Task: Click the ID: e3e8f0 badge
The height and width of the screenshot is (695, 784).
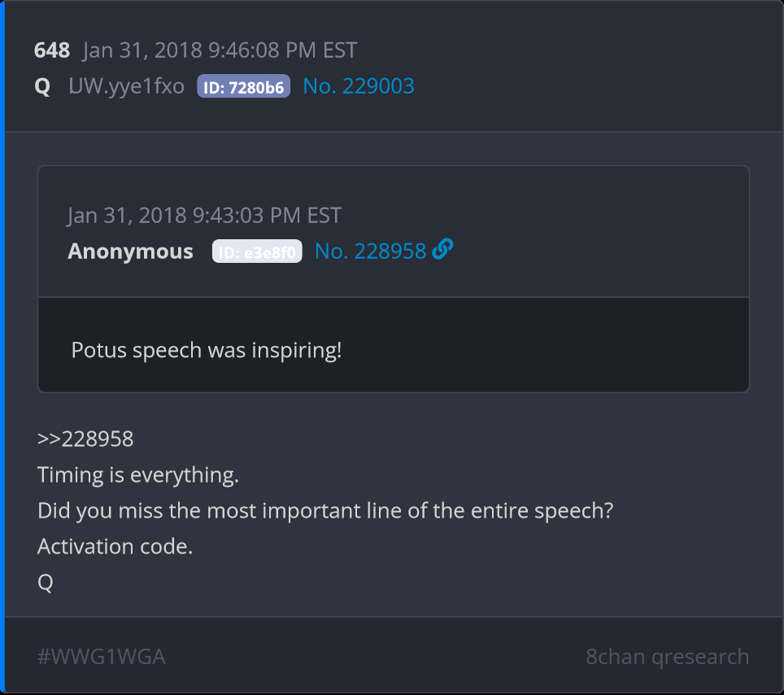Action: (x=257, y=252)
